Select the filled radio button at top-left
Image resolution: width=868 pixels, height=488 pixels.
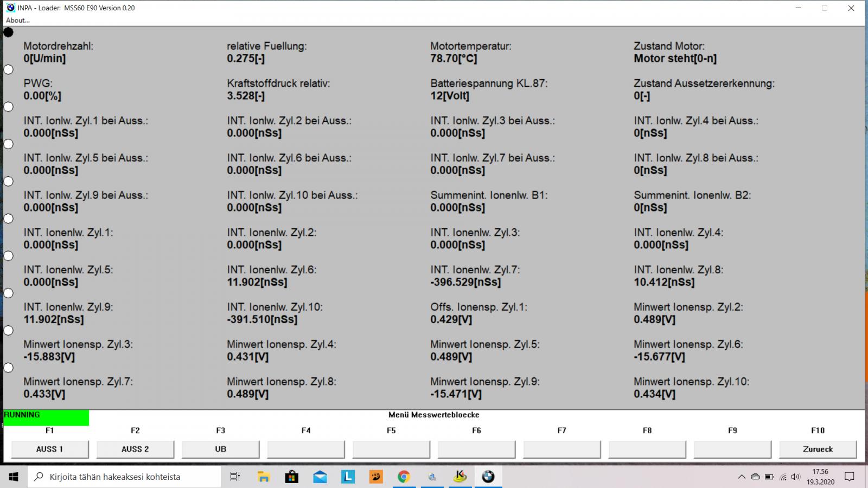(9, 33)
